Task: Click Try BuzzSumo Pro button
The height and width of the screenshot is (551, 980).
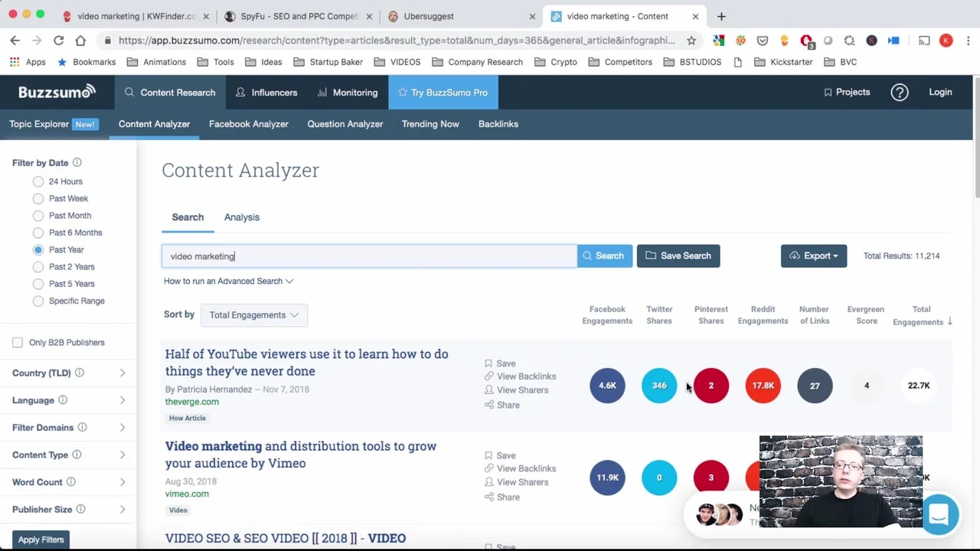Action: click(442, 93)
